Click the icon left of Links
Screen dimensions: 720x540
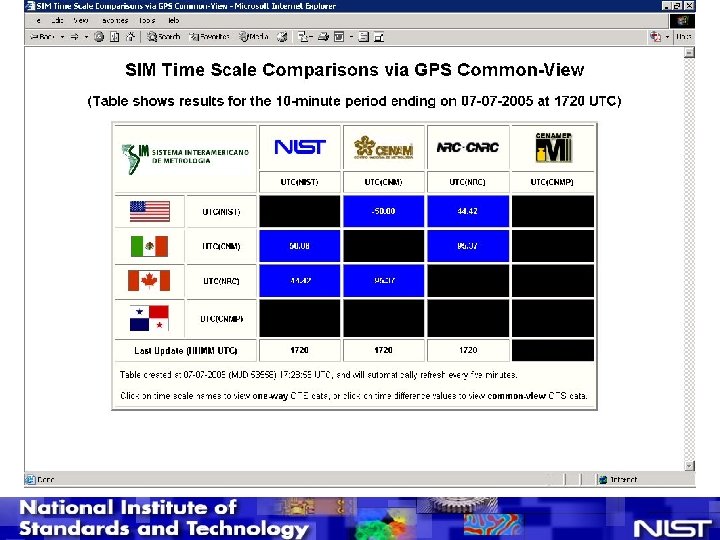(x=655, y=37)
